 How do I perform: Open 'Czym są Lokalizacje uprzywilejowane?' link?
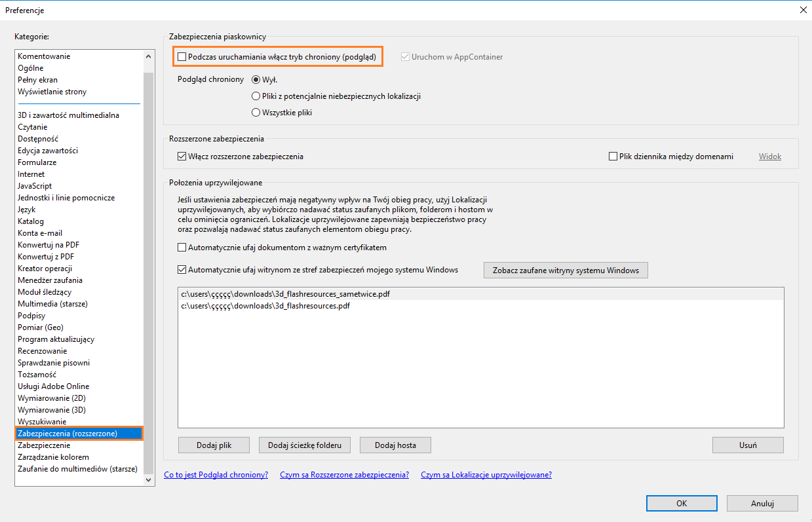486,475
